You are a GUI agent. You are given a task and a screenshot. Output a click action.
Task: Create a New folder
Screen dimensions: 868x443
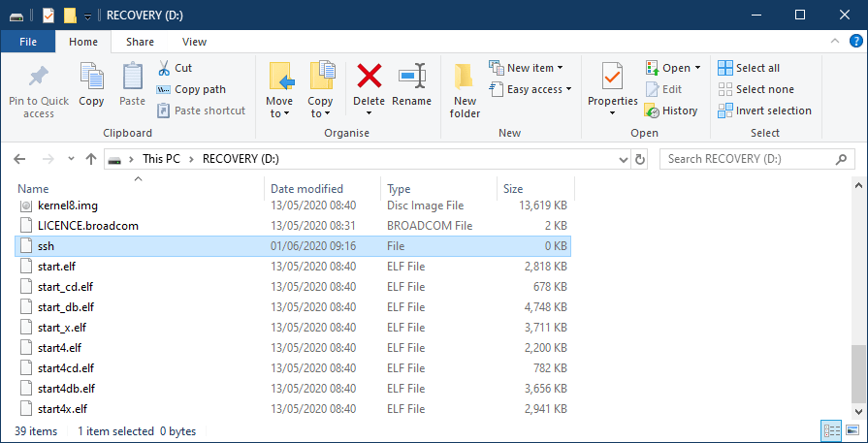point(465,91)
